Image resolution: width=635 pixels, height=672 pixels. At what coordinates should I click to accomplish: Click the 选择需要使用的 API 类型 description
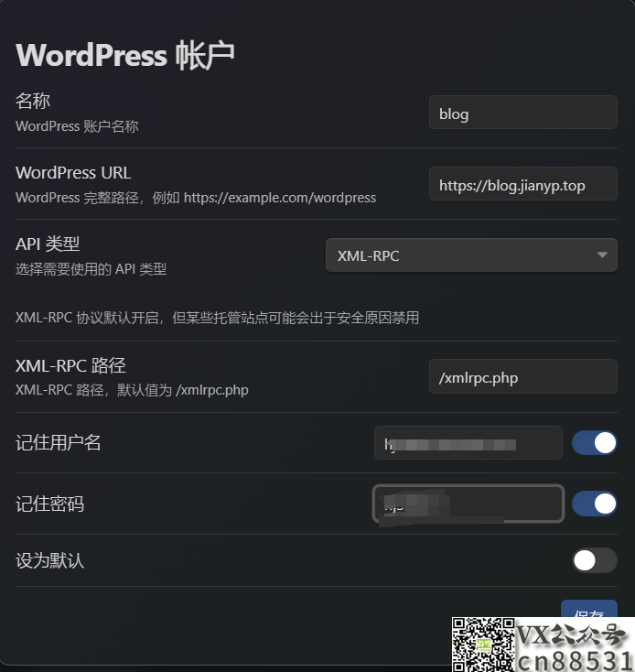[x=91, y=269]
